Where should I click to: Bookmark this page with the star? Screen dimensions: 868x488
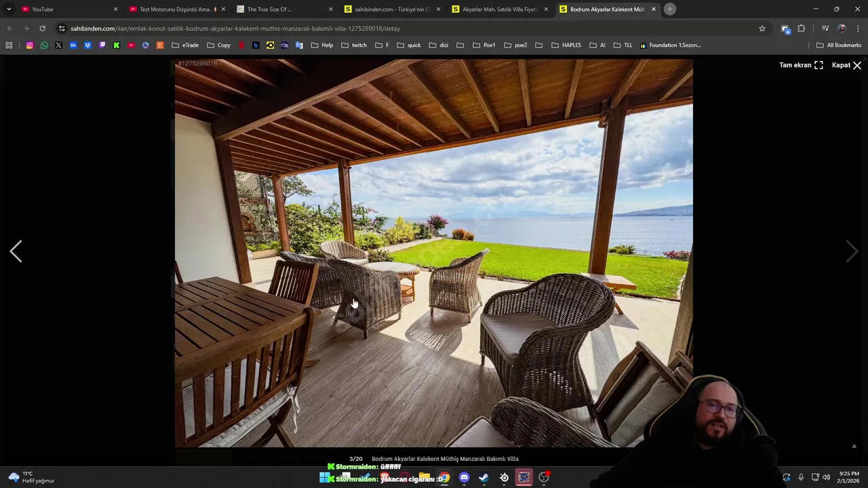(x=762, y=28)
